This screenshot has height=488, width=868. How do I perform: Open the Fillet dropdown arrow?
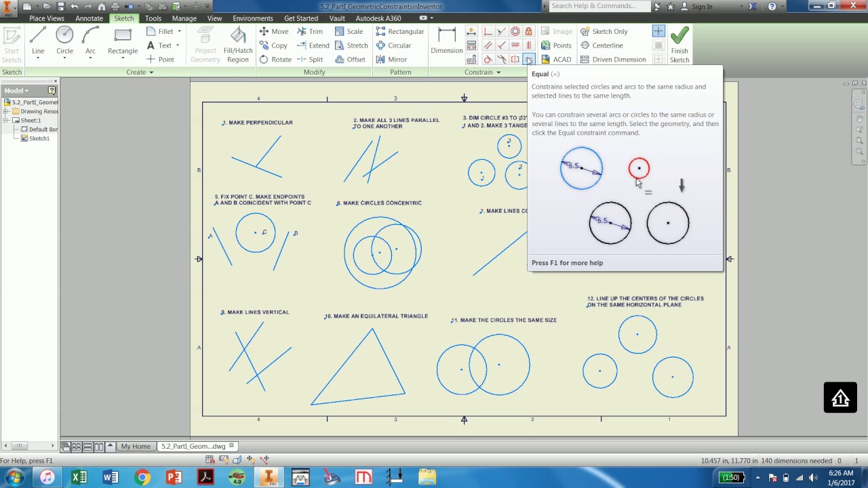(x=179, y=31)
